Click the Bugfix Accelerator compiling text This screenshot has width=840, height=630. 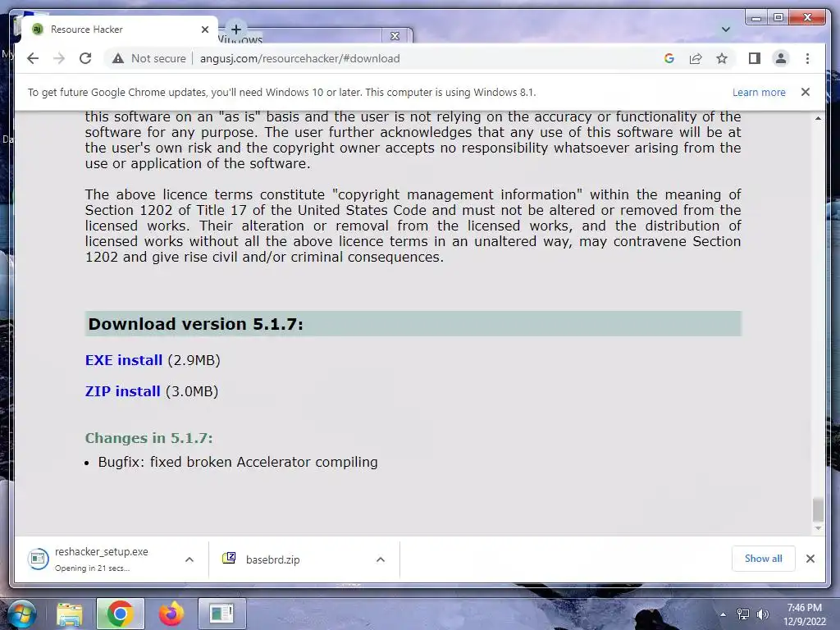coord(238,462)
